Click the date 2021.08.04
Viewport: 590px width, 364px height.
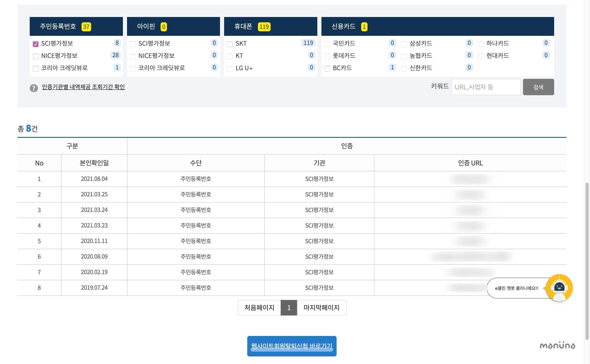point(94,179)
